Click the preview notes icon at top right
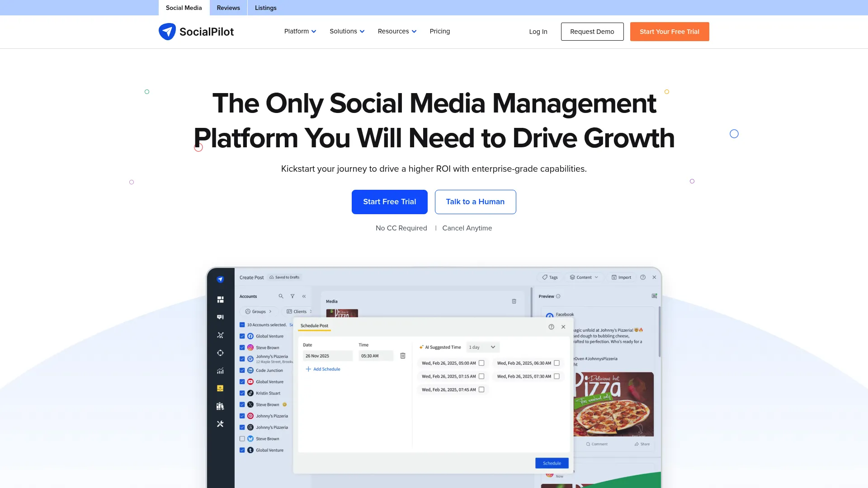The height and width of the screenshot is (488, 868). tap(654, 296)
